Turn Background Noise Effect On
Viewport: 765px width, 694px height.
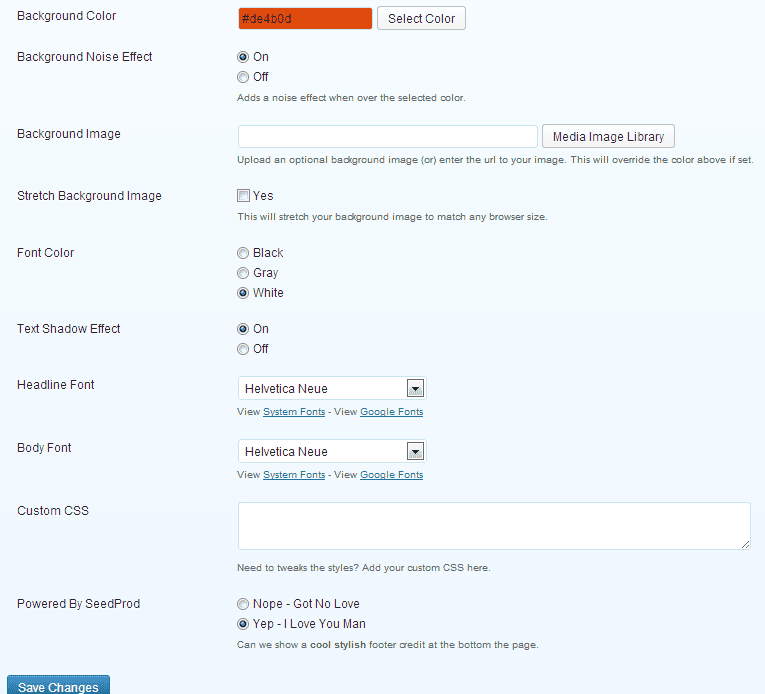tap(242, 57)
